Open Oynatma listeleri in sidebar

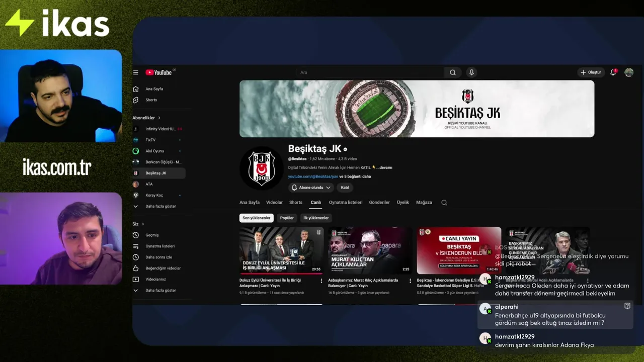point(158,246)
